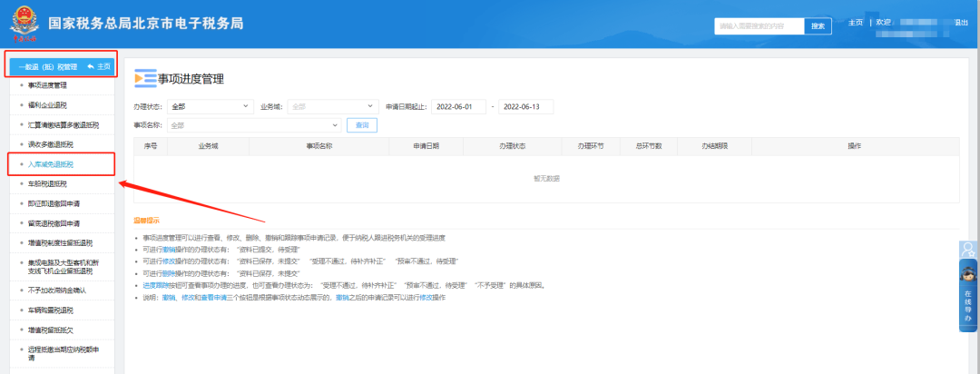This screenshot has height=374, width=980.
Task: Click the end date field 2022-06-13
Action: [x=525, y=106]
